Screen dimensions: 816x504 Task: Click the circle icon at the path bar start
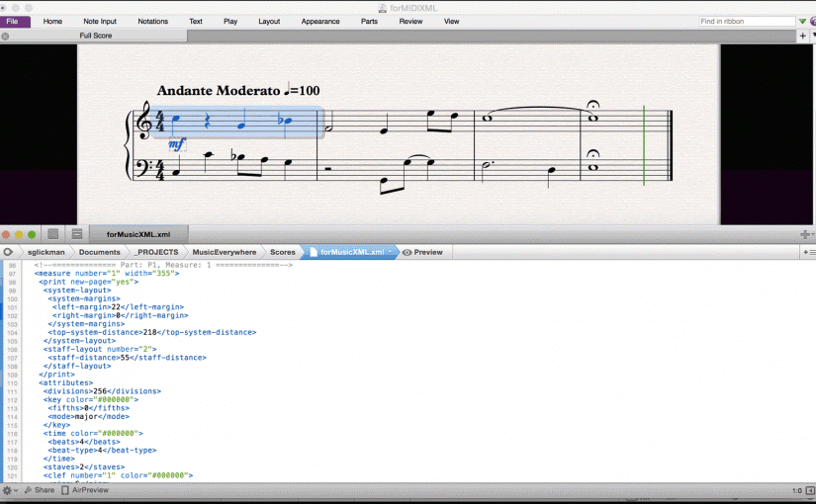click(8, 252)
